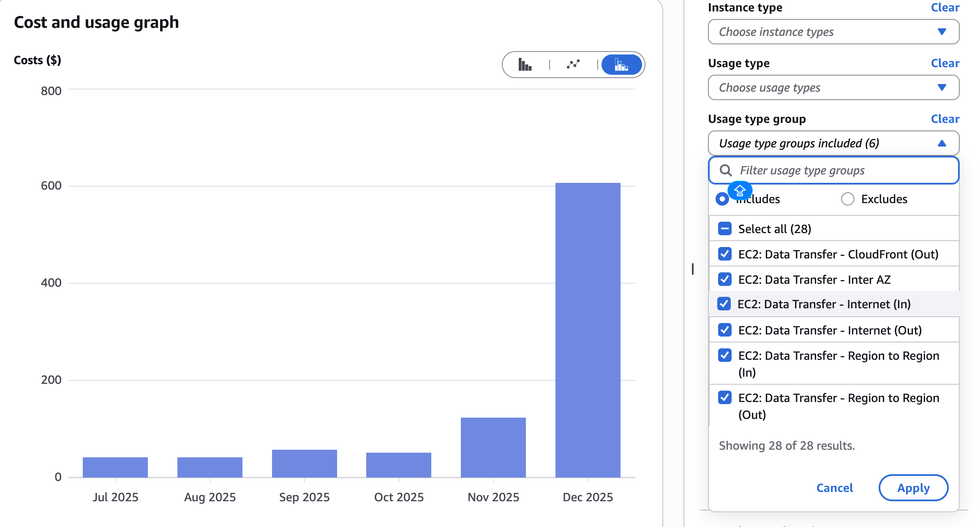Click the November 2025 cost bar

[493, 447]
